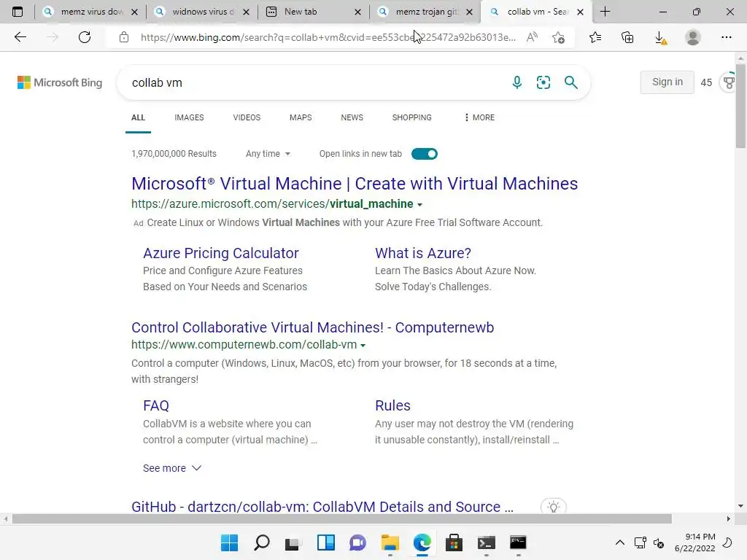Search using an image icon
The height and width of the screenshot is (560, 747).
tap(543, 82)
